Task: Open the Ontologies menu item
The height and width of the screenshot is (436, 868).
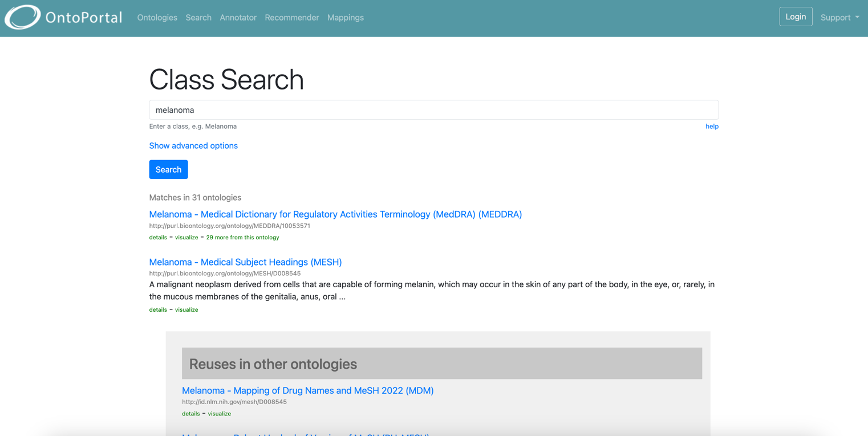Action: 157,18
